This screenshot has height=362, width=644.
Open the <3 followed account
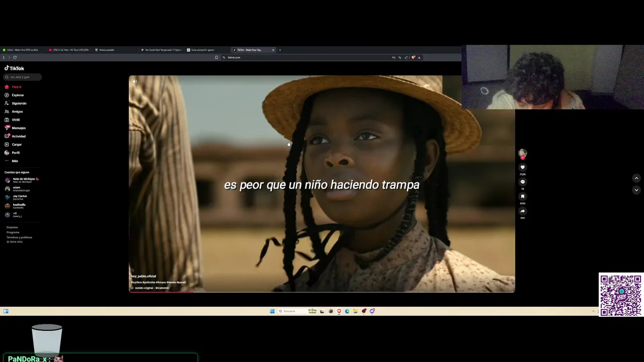(13, 215)
